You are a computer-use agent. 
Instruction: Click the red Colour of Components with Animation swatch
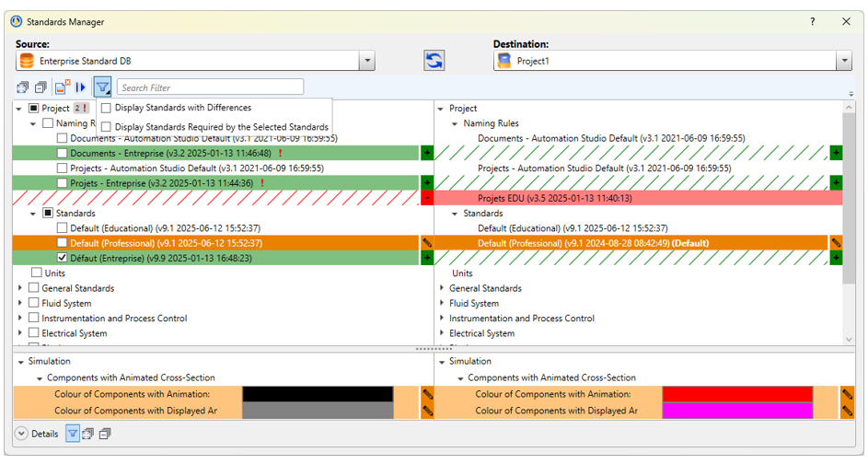click(736, 394)
